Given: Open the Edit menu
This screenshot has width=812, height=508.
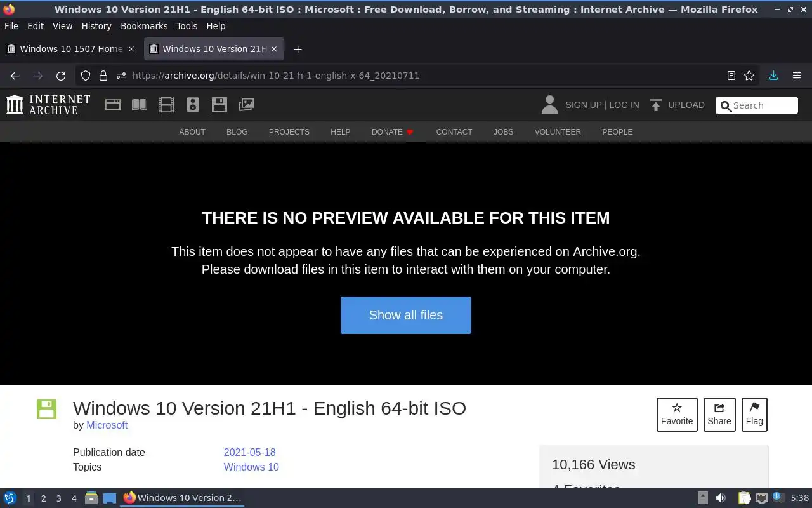Looking at the screenshot, I should pyautogui.click(x=36, y=26).
